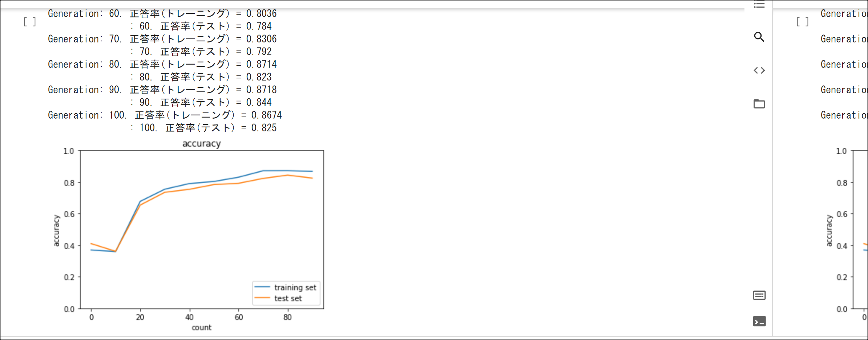Click the count x-axis label
Image resolution: width=868 pixels, height=340 pixels.
202,327
